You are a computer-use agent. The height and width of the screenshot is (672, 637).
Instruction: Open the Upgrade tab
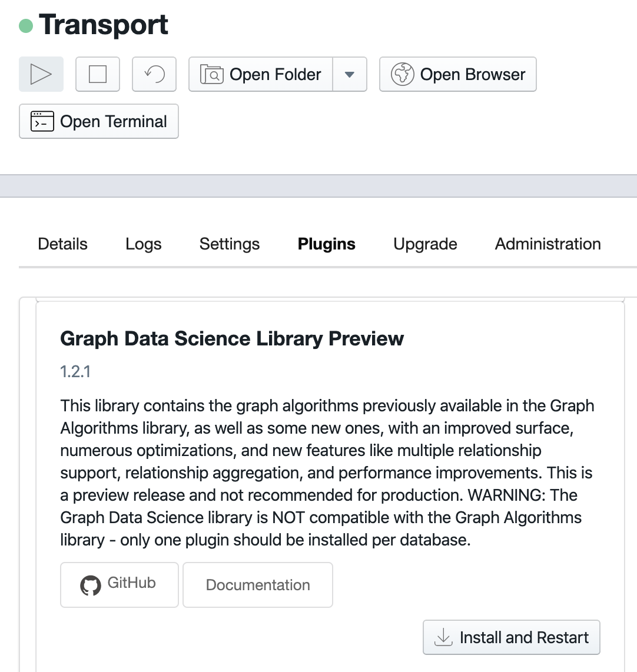tap(425, 244)
